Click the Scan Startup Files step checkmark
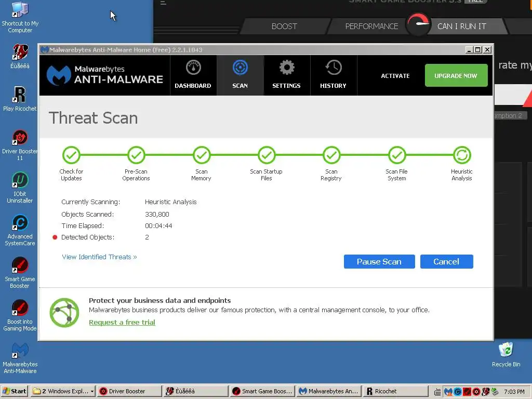The image size is (532, 399). pyautogui.click(x=267, y=155)
